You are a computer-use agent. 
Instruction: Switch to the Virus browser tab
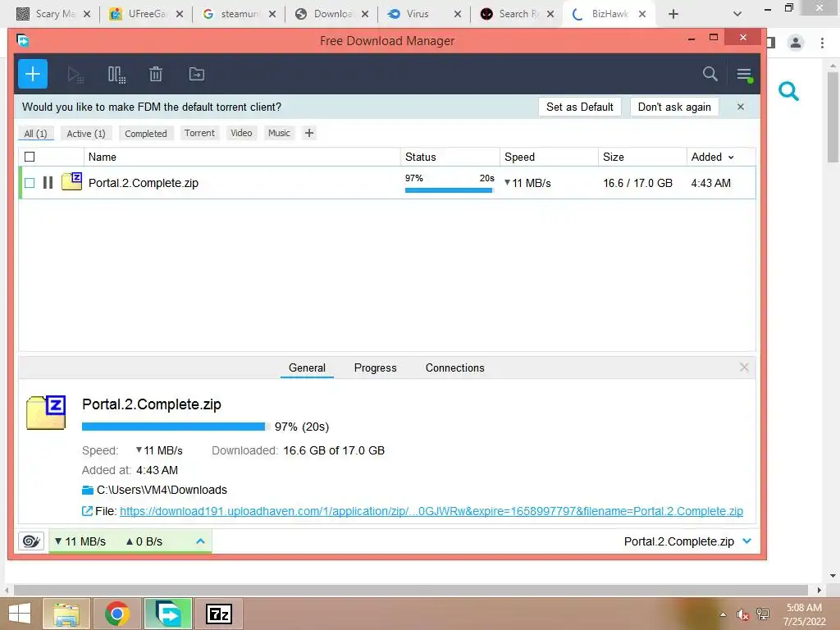click(424, 14)
